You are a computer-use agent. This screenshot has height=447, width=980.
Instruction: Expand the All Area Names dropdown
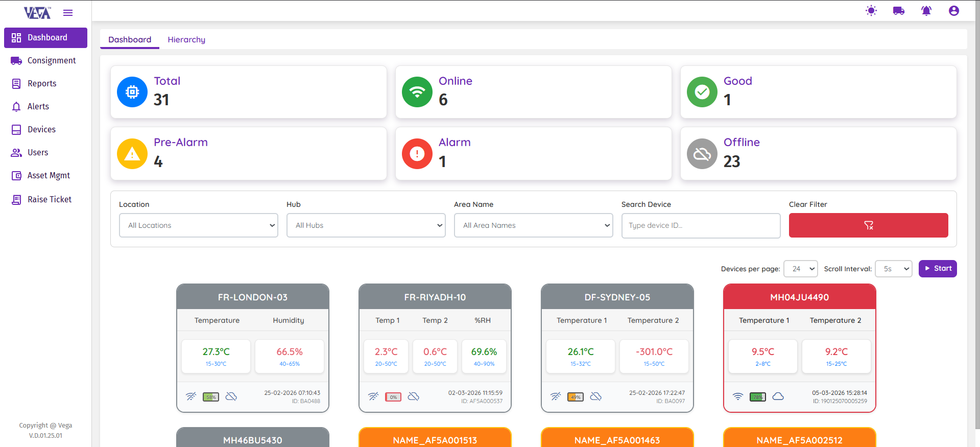(534, 225)
